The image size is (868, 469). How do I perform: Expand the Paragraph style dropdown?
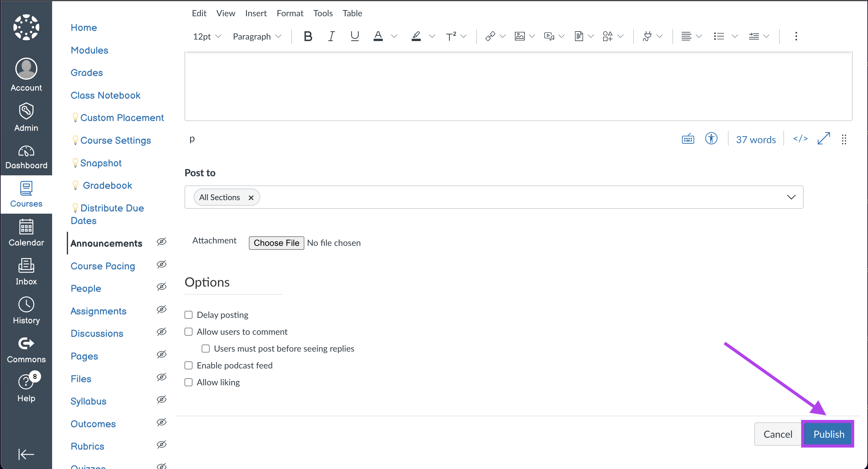click(257, 36)
